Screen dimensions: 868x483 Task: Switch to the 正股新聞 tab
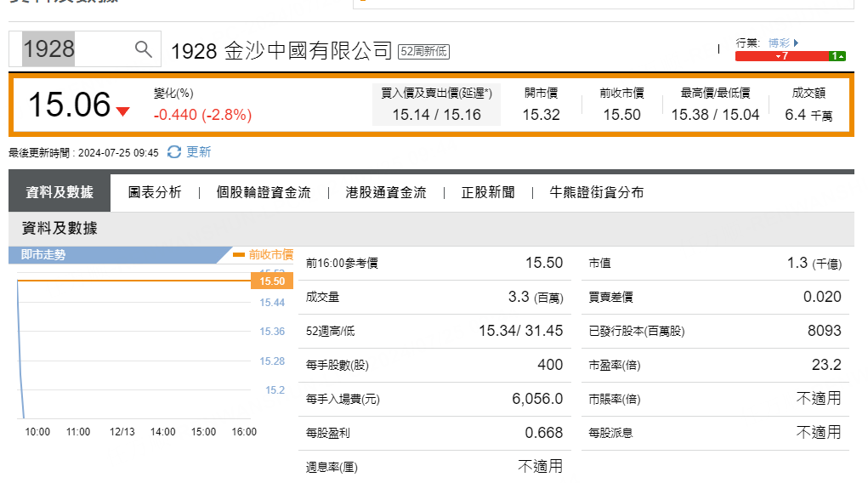click(x=488, y=192)
